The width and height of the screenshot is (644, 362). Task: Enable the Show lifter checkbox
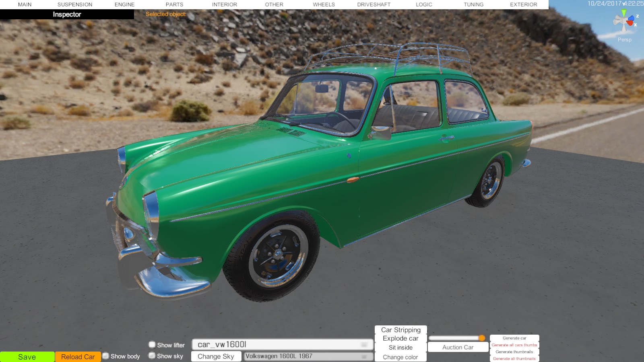click(x=152, y=345)
